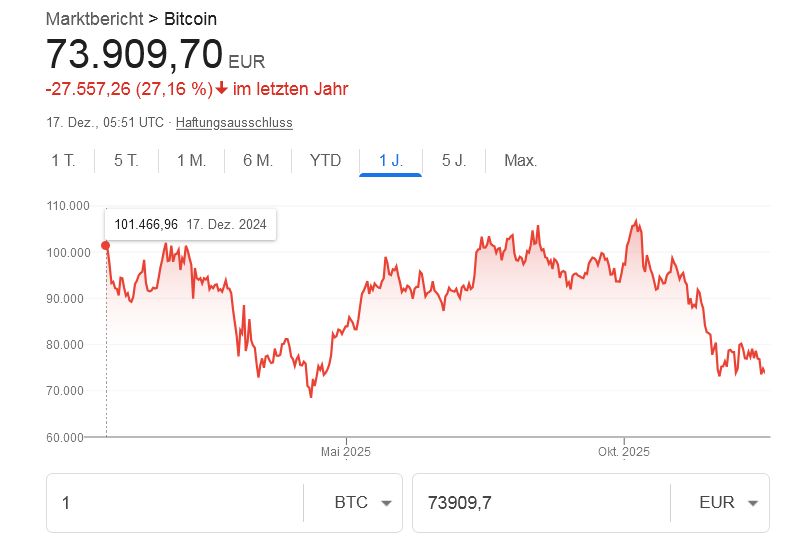793x542 pixels.
Task: Switch to the 5 J. tab
Action: coord(454,161)
